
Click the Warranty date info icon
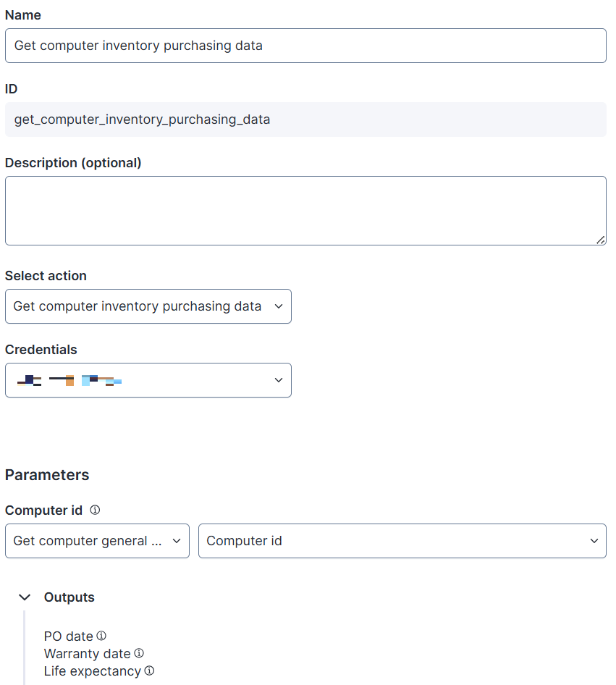139,653
